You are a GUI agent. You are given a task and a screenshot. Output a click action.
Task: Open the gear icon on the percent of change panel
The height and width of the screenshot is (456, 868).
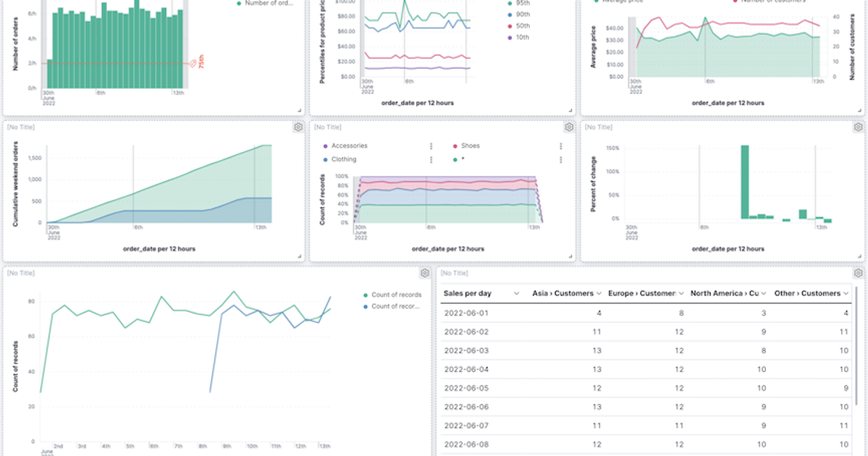point(856,127)
